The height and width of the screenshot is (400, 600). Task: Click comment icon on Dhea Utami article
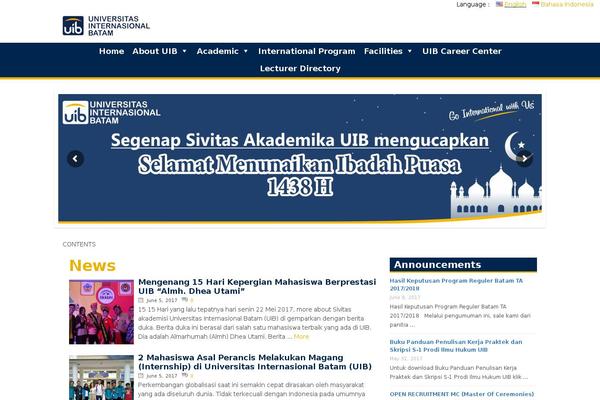point(185,300)
